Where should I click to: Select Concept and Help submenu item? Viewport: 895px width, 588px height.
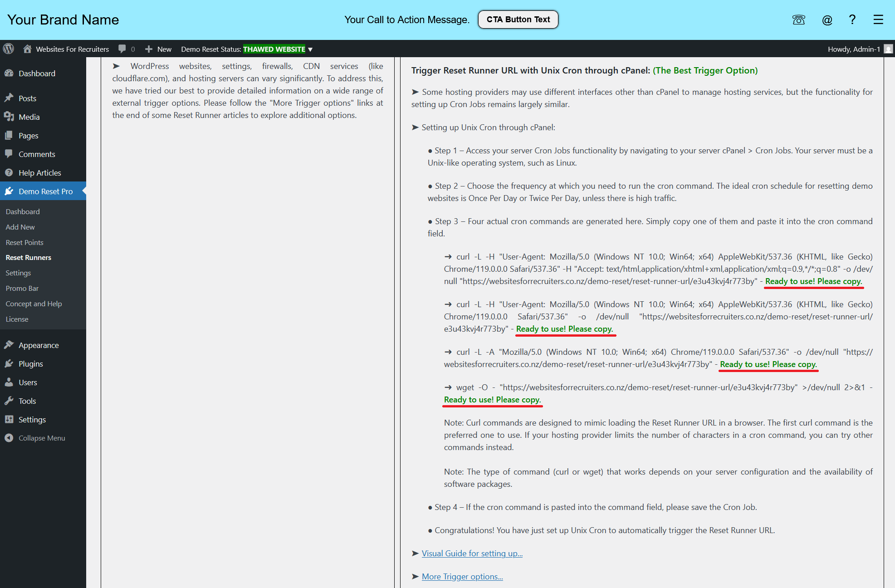(34, 304)
